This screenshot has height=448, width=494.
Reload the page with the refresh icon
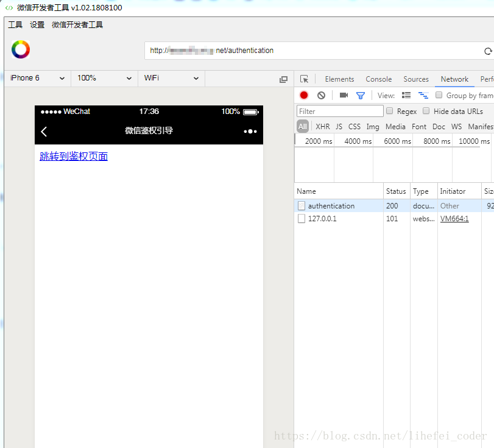488,51
